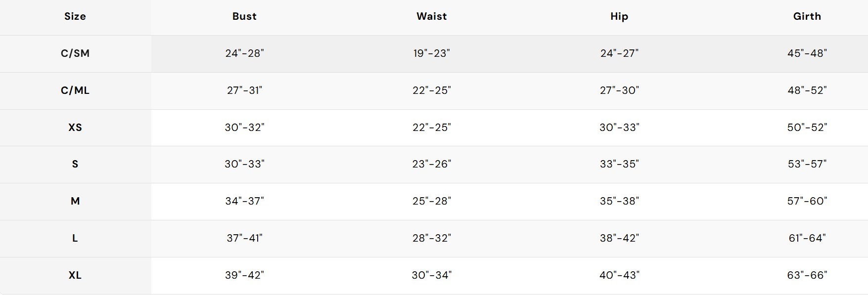Select the XL size row label
The height and width of the screenshot is (295, 868).
tap(75, 275)
